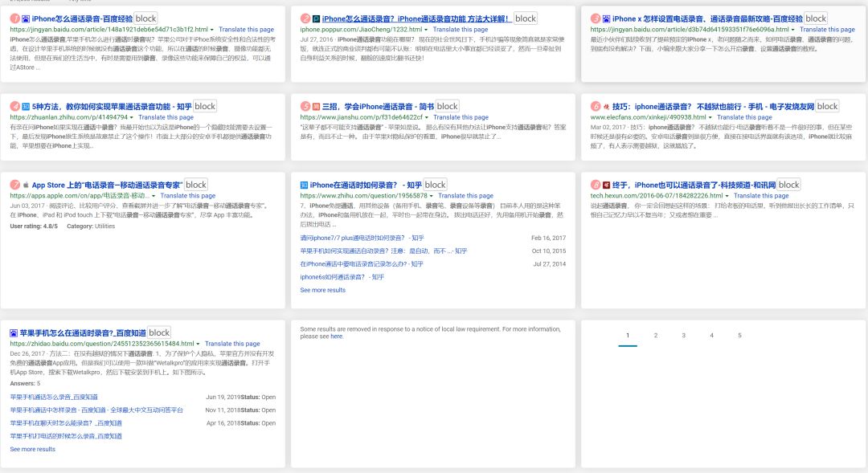Click the number 6 badge by the elecfans result
Image resolution: width=868 pixels, height=473 pixels.
click(x=595, y=106)
